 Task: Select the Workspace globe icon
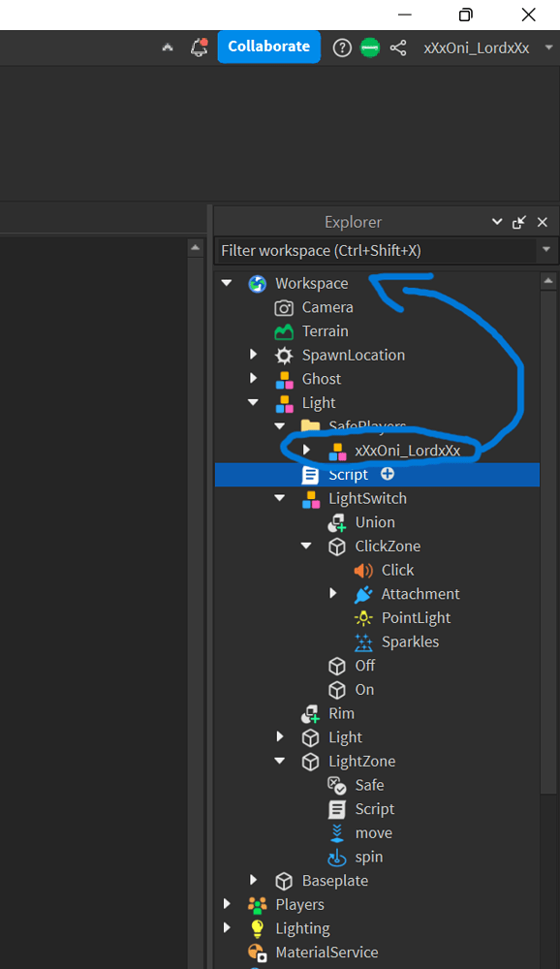[257, 284]
